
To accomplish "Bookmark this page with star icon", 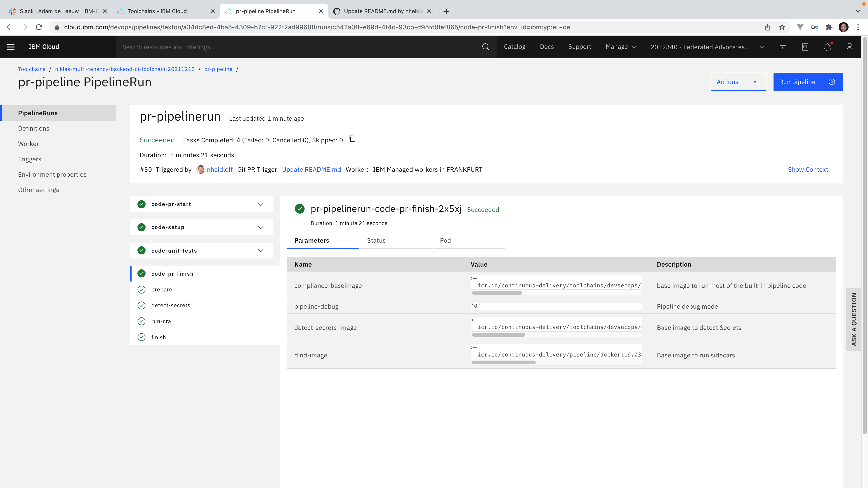I will pos(782,27).
